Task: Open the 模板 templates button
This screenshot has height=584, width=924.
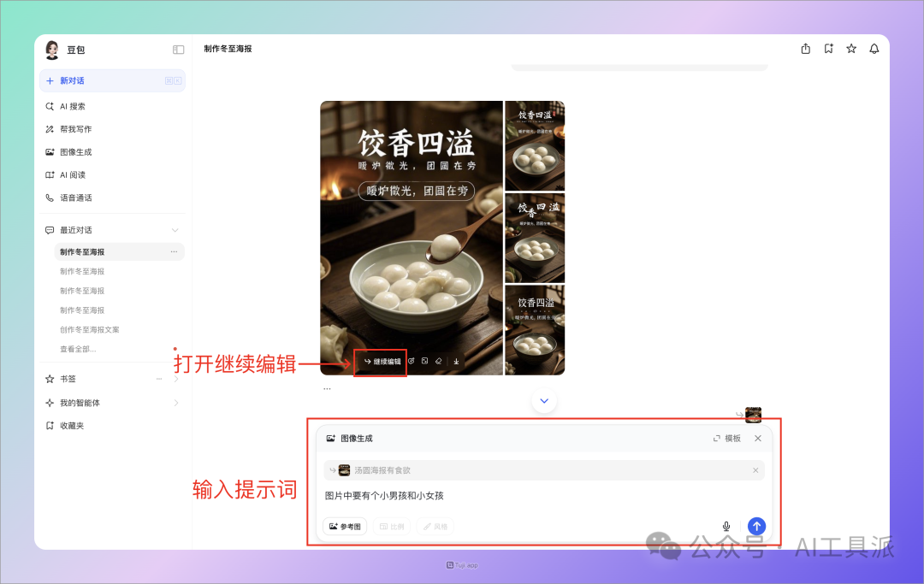Action: [x=726, y=439]
